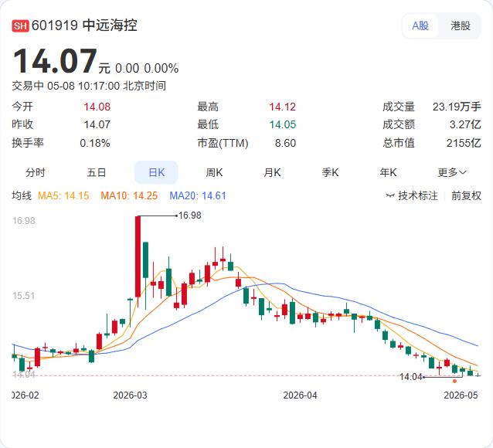Click the 2026-03 date axis label
The height and width of the screenshot is (448, 493).
[x=130, y=395]
